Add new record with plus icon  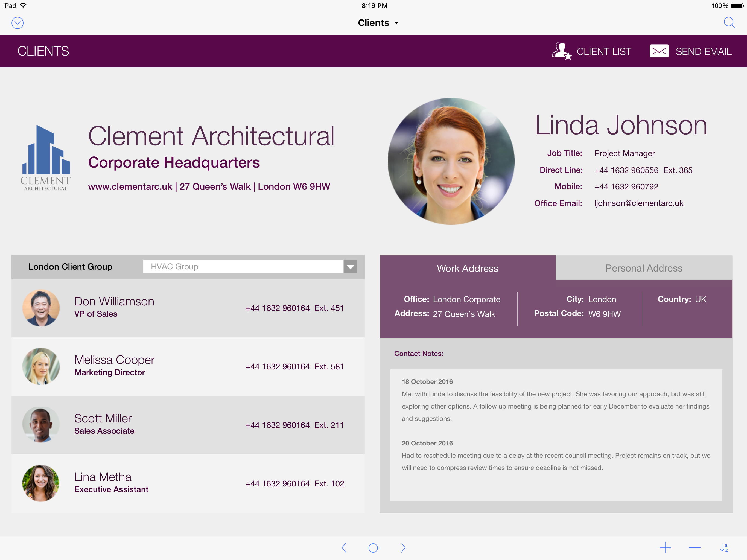[x=665, y=547]
